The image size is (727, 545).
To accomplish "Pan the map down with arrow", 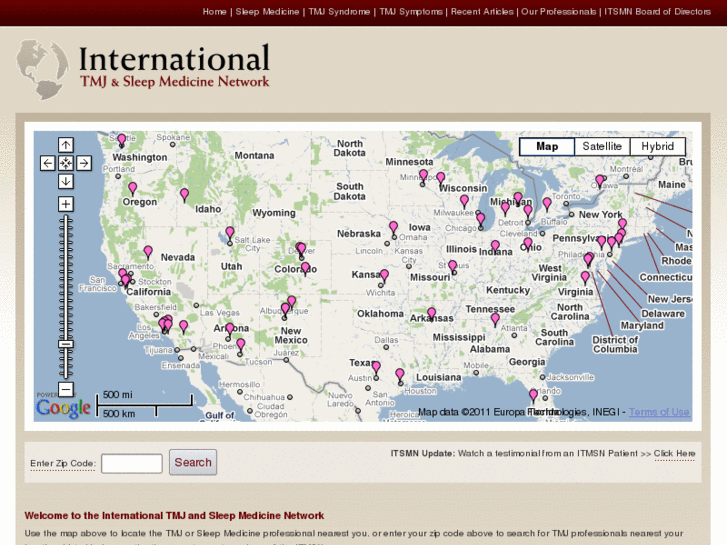I will point(66,181).
